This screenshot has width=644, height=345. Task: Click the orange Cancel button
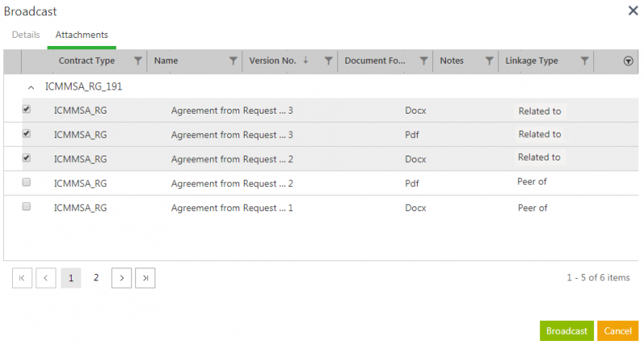pos(617,331)
